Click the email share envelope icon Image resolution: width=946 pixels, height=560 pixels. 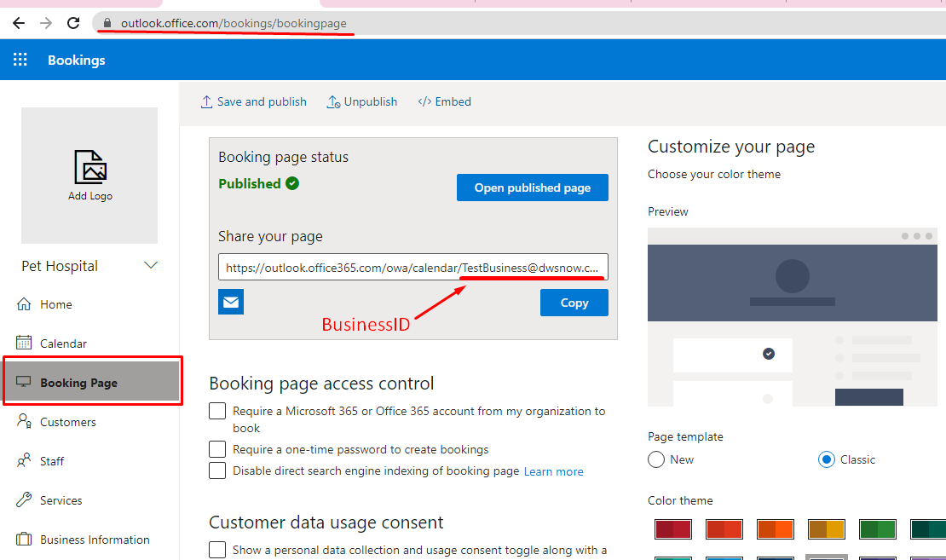[x=231, y=302]
